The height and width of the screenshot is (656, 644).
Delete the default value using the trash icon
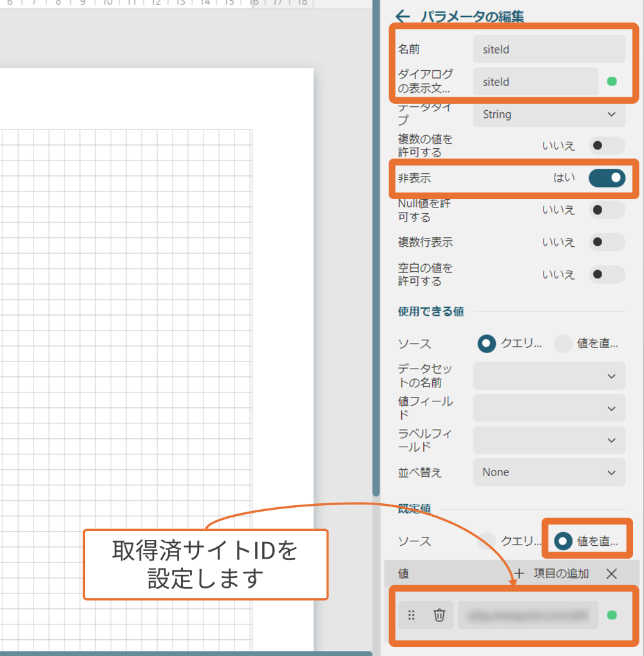(x=440, y=615)
